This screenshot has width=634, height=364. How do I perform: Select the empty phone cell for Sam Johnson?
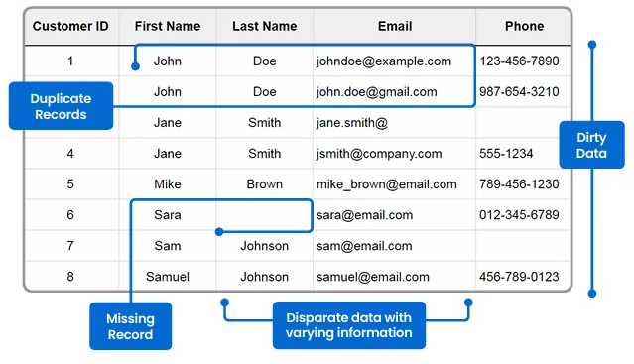point(523,246)
